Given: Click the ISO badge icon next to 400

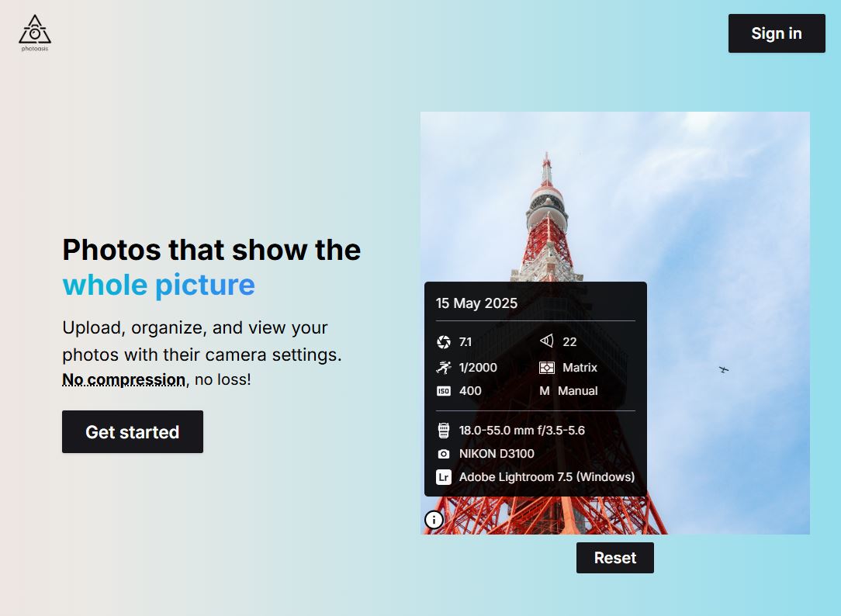Looking at the screenshot, I should [x=442, y=391].
